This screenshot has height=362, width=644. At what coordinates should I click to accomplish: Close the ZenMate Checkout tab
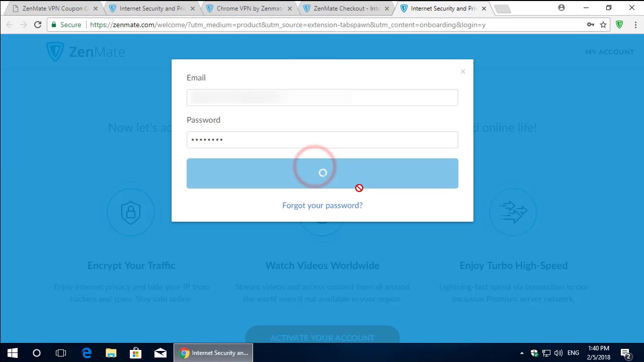[386, 9]
